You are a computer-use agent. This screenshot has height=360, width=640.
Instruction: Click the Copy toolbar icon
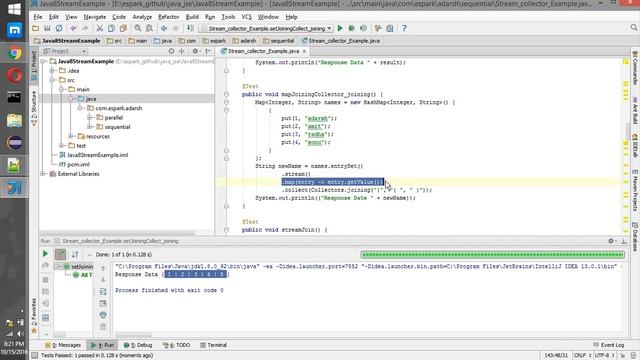tap(111, 28)
